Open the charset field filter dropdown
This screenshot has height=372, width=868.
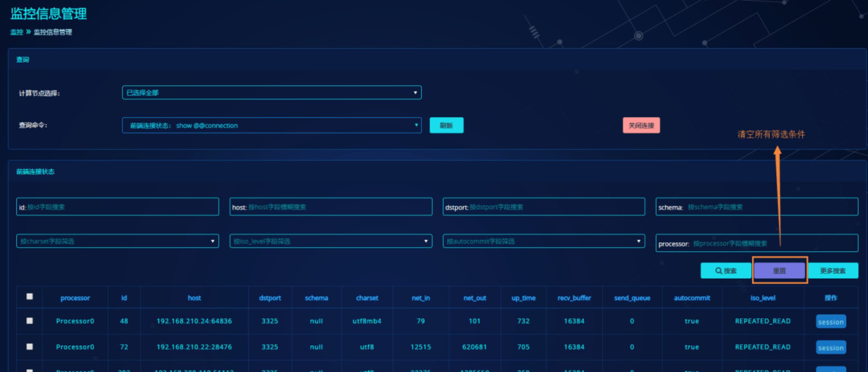click(x=117, y=241)
